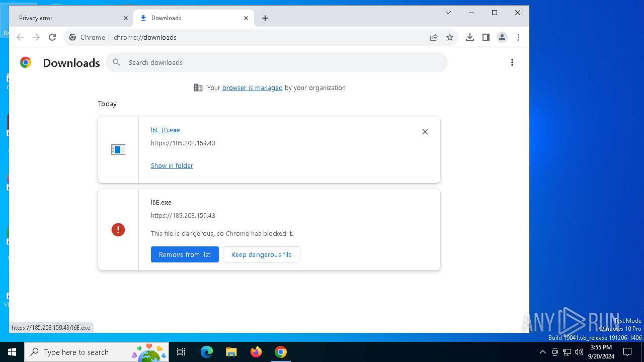644x362 pixels.
Task: Open the Windows Start menu
Action: pyautogui.click(x=12, y=352)
